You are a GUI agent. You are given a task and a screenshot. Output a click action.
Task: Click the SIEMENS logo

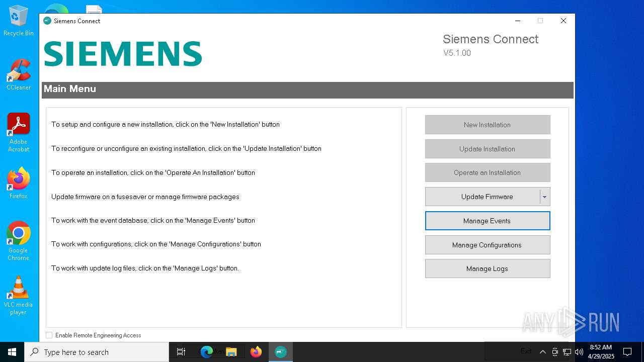click(x=123, y=54)
